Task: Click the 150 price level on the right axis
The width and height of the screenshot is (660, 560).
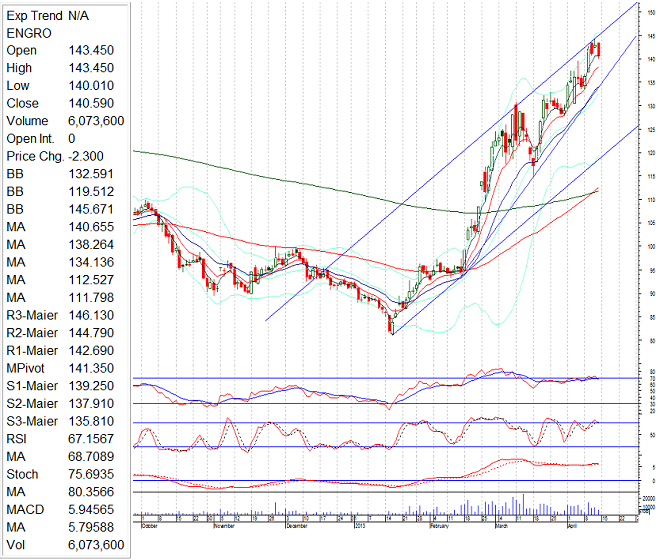Action: pyautogui.click(x=650, y=12)
